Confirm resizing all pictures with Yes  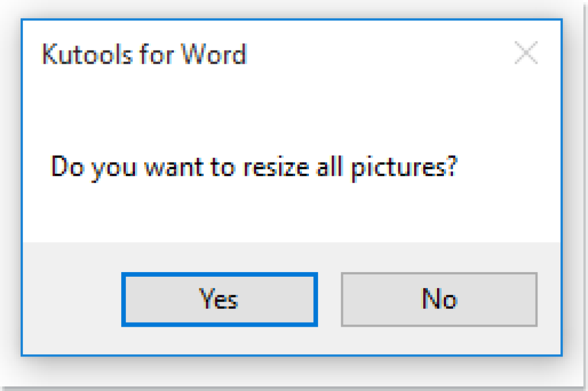click(x=219, y=300)
